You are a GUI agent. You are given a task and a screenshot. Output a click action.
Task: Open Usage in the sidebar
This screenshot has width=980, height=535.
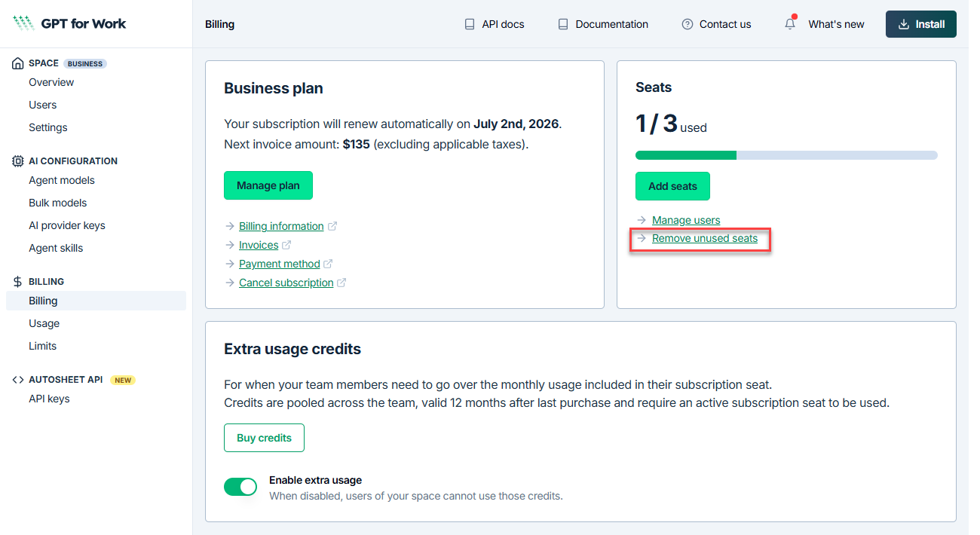click(44, 323)
